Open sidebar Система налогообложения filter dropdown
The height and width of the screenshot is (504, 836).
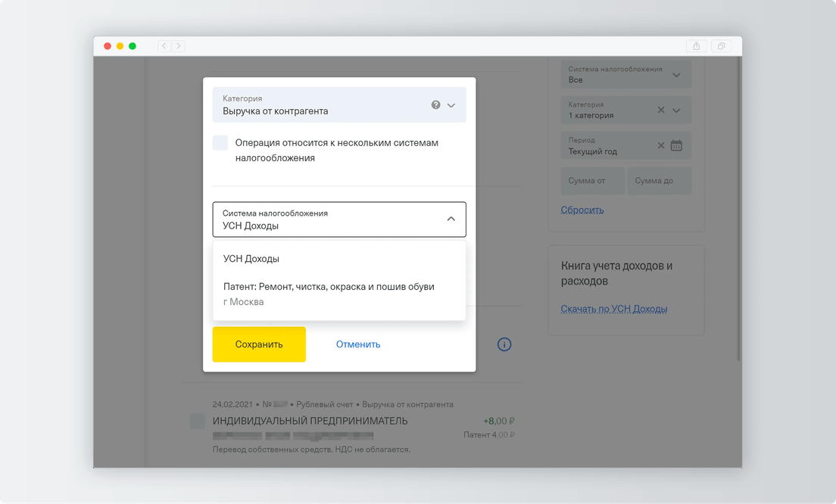click(676, 75)
